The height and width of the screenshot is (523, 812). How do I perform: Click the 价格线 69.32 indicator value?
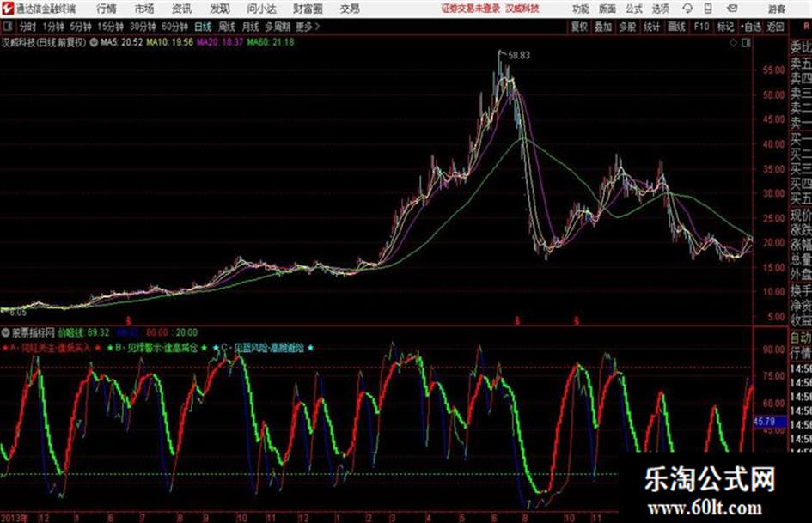point(83,332)
